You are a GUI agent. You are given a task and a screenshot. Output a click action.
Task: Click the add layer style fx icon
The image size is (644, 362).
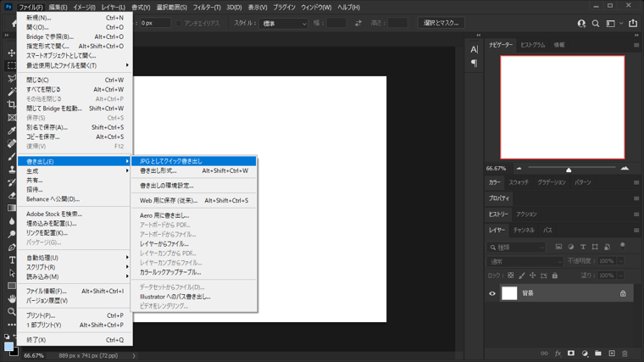coord(558,354)
